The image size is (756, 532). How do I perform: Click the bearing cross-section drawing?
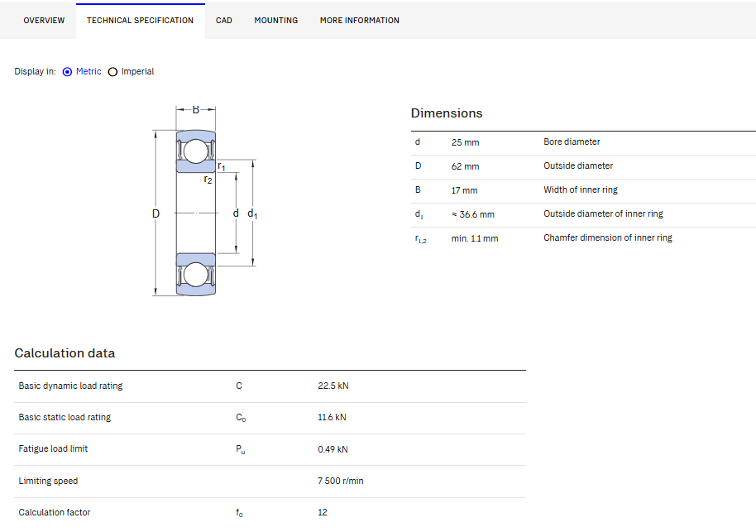click(205, 201)
